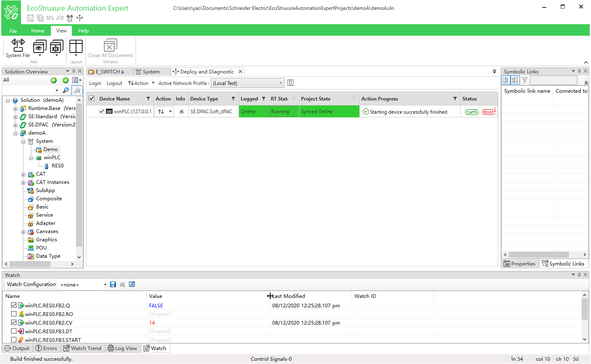Click the magnifier search icon in Solution Overview
This screenshot has width=591, height=364.
[66, 90]
